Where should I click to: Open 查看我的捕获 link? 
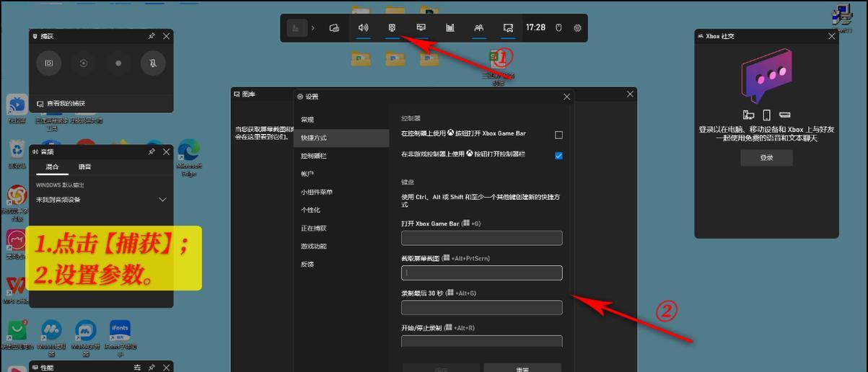point(61,104)
